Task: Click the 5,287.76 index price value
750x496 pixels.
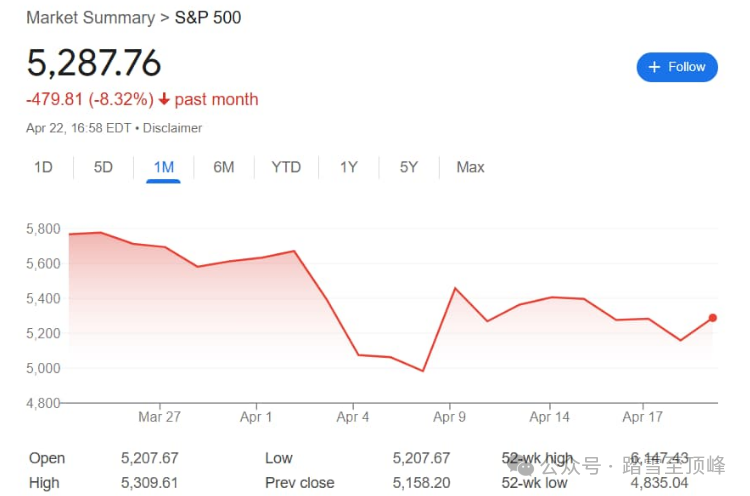Action: point(94,63)
